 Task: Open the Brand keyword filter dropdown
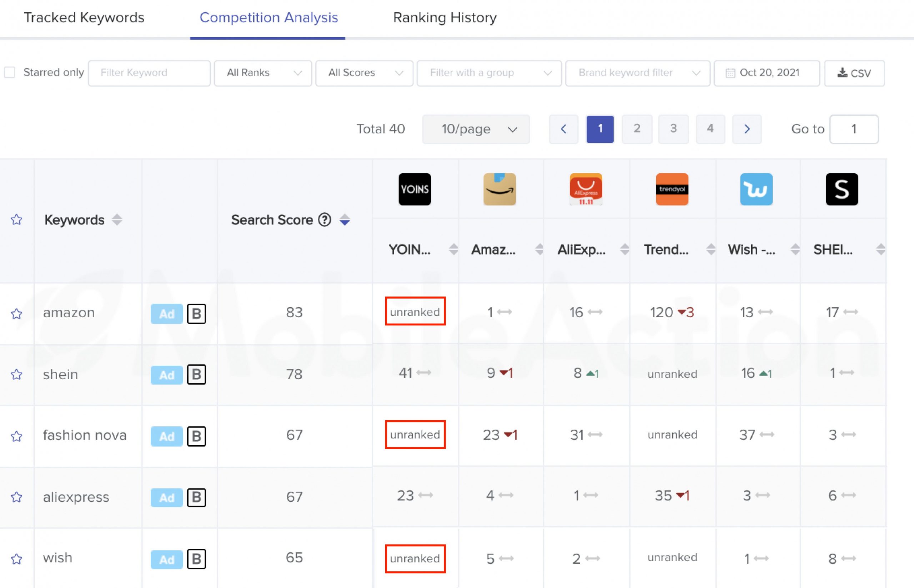(x=637, y=73)
